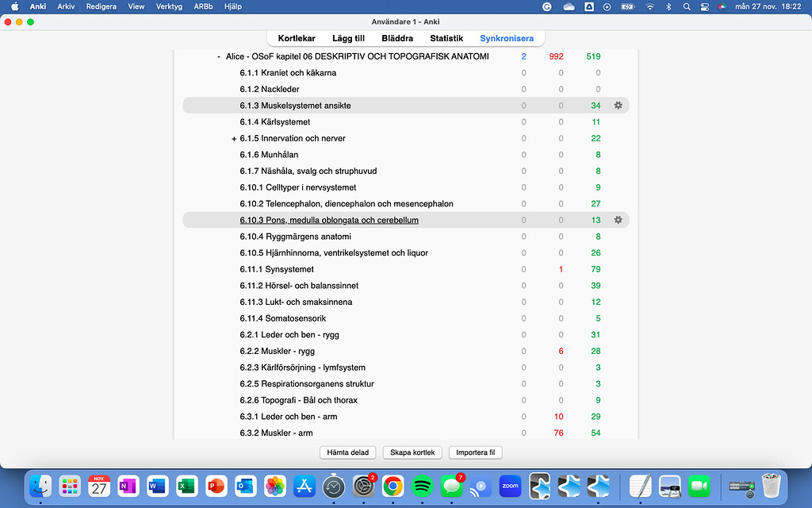Click the Spotlight search icon in menu bar
The width and height of the screenshot is (812, 508).
(687, 6)
